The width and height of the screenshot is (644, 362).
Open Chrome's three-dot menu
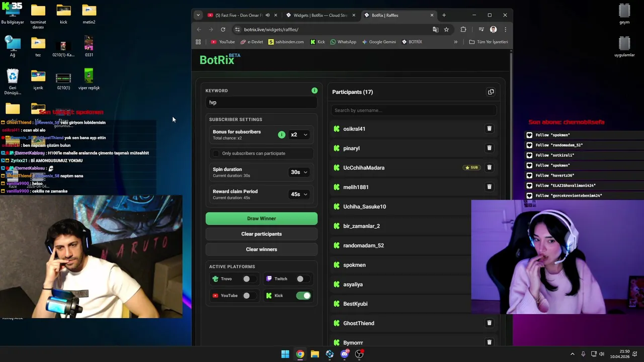(505, 29)
